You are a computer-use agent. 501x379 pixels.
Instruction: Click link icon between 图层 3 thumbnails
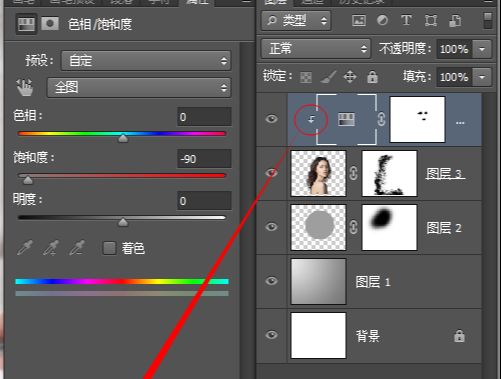(x=354, y=173)
